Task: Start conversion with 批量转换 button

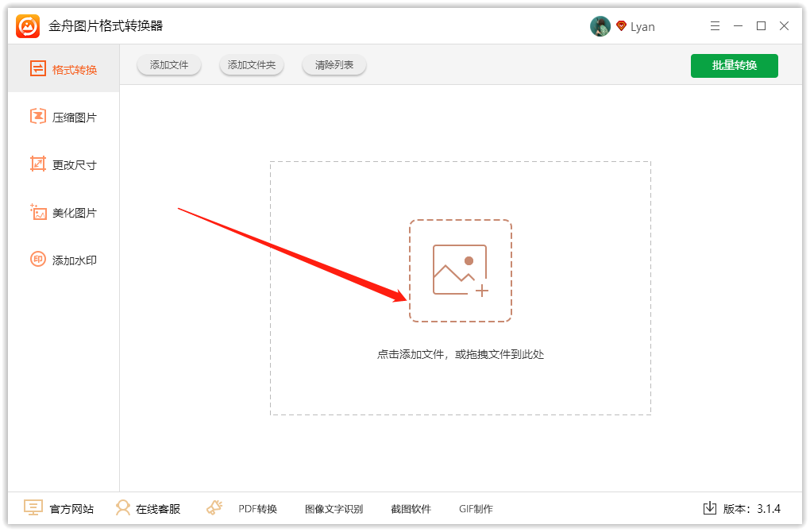Action: click(x=734, y=66)
